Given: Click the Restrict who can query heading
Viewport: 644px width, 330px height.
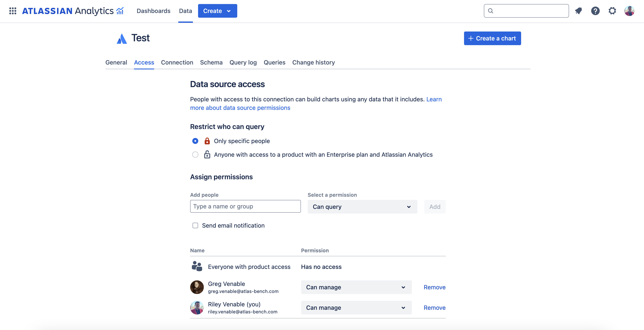Looking at the screenshot, I should point(227,127).
